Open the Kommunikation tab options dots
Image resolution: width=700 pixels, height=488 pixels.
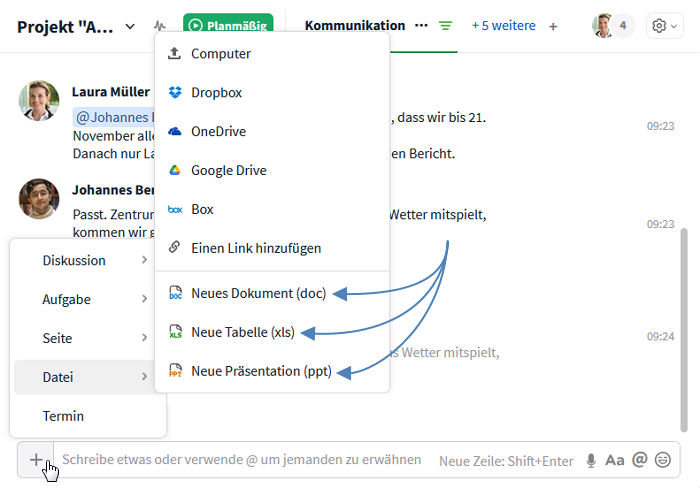point(421,26)
